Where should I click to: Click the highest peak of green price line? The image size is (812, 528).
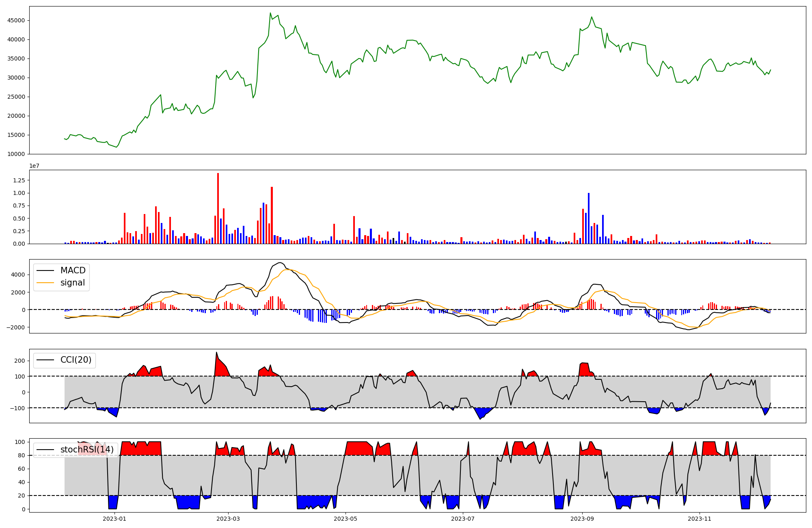tap(270, 13)
